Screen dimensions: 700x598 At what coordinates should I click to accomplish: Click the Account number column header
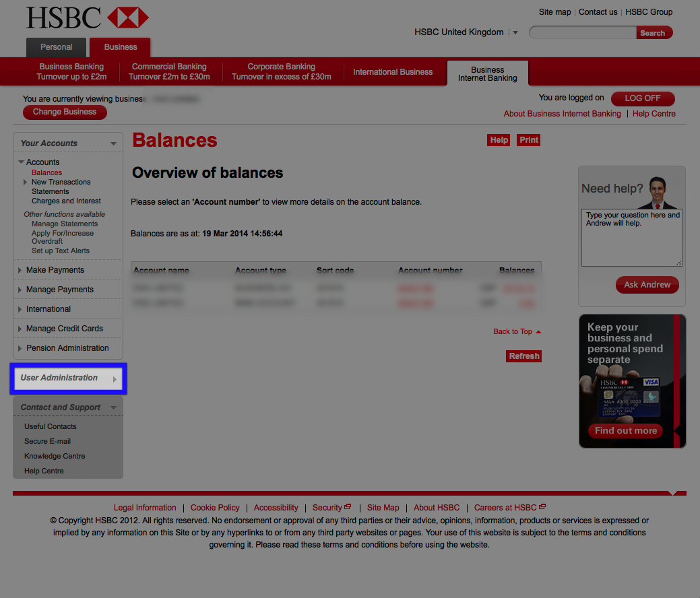tap(431, 271)
